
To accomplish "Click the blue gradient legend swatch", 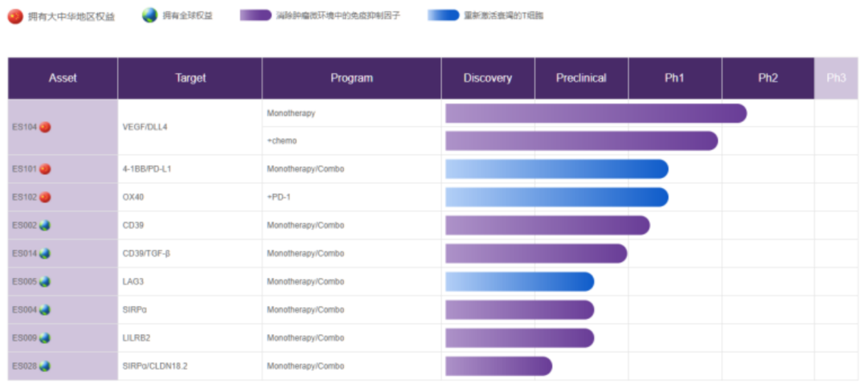I will pos(444,15).
